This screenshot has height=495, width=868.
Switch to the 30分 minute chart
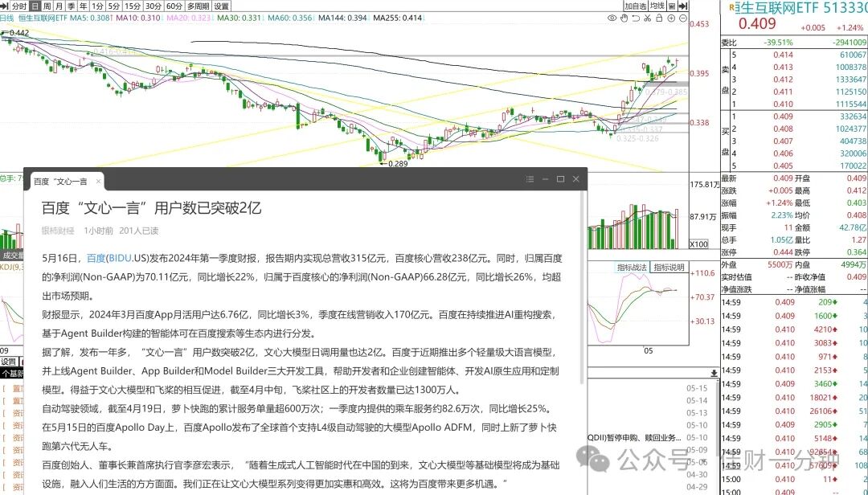[x=154, y=6]
